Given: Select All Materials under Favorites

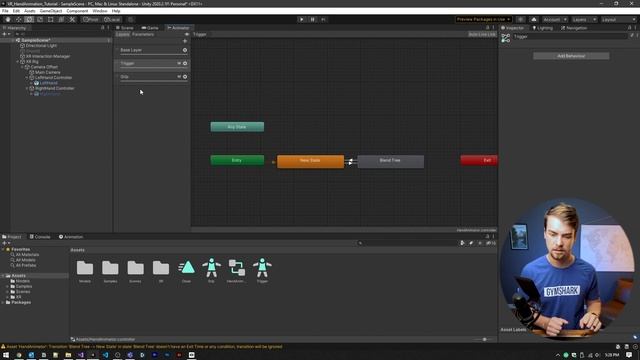Looking at the screenshot, I should pos(27,255).
